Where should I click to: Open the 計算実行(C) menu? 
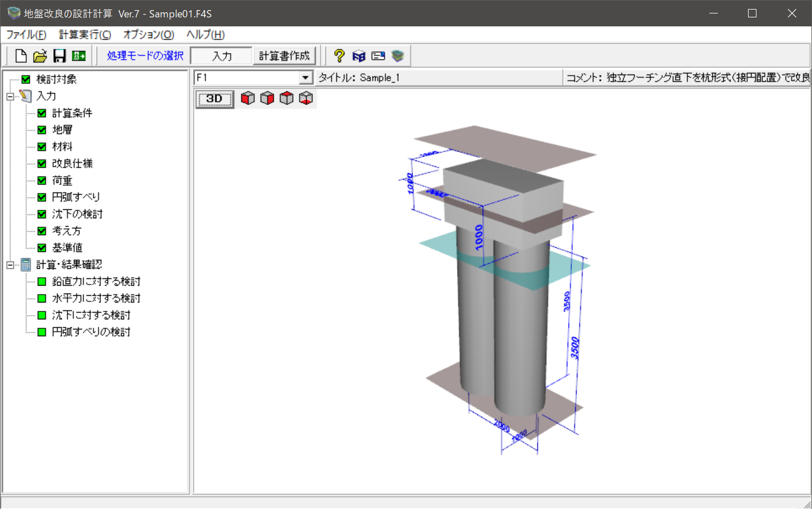85,35
